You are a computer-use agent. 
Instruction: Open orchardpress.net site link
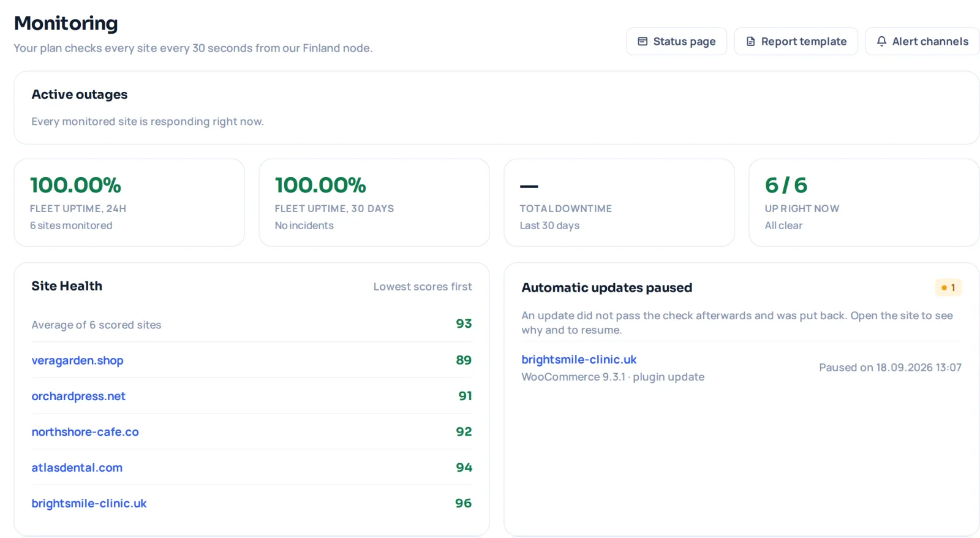click(x=78, y=396)
